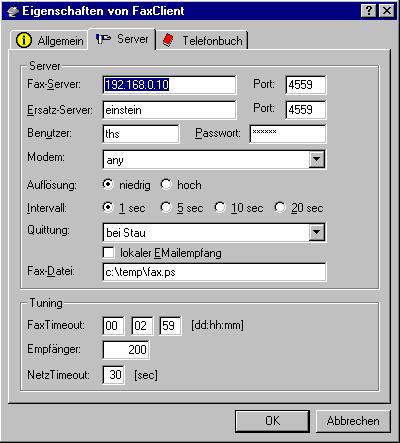Expand the Quittung dropdown arrow
400x443 pixels.
pos(316,232)
